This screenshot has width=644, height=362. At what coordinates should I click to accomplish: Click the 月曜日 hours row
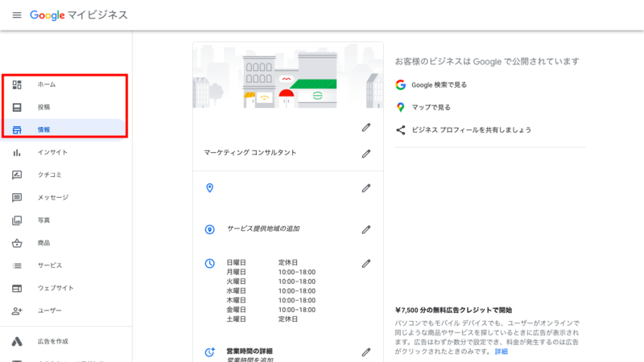tap(271, 272)
